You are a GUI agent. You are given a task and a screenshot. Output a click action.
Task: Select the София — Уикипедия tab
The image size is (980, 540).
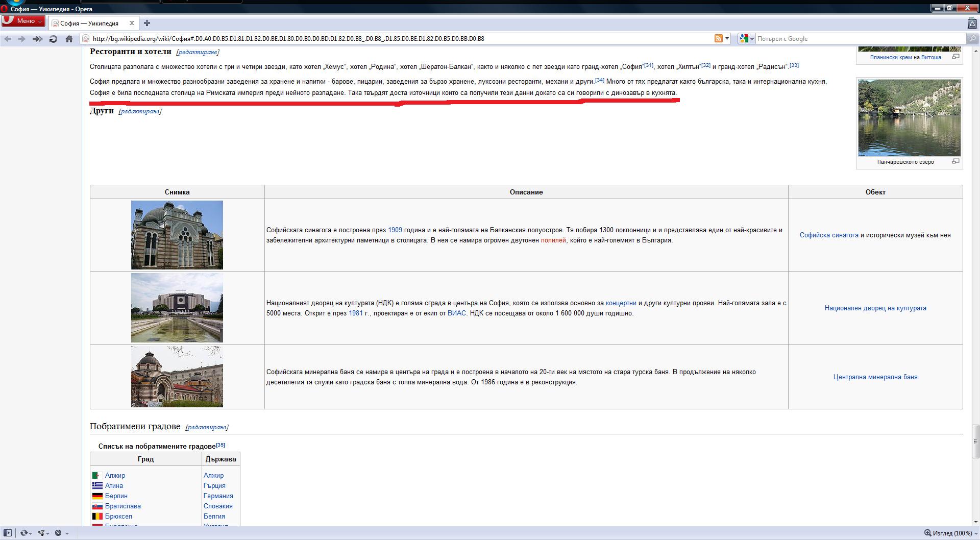93,23
